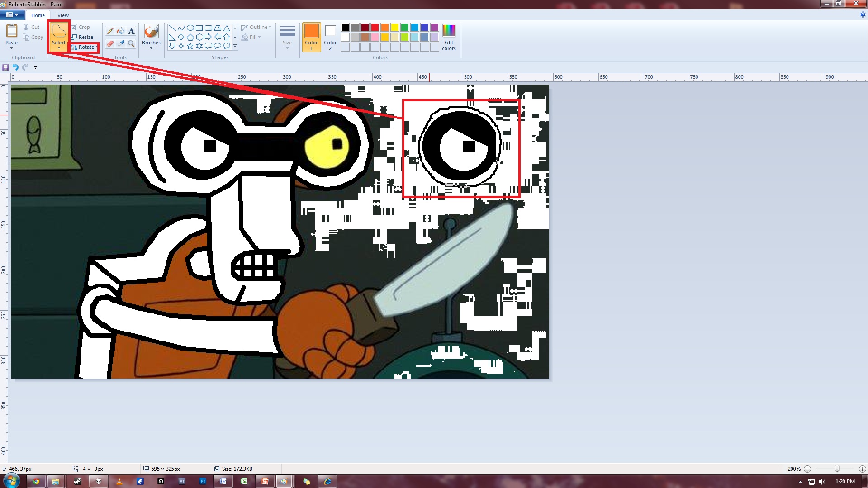Set Color 2 as active color
Screen dimensions: 868x488
[x=330, y=37]
